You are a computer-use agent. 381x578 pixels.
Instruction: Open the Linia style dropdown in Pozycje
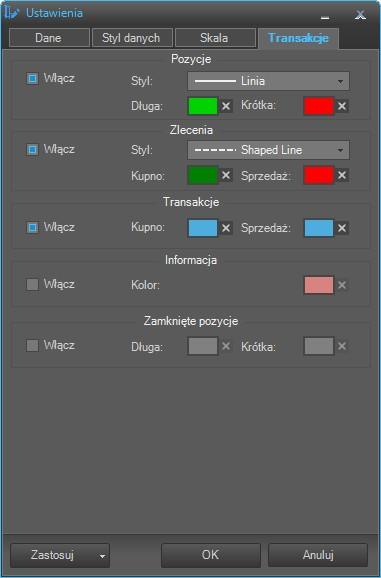click(268, 81)
